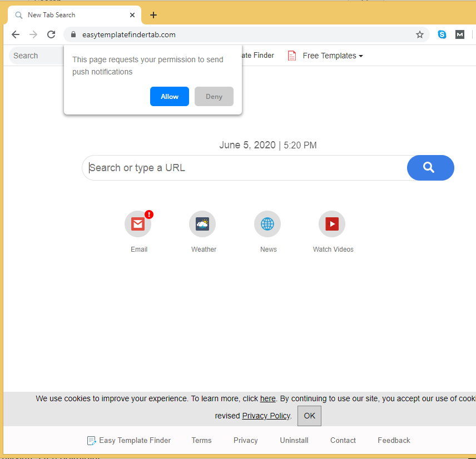Deny push notifications
The width and height of the screenshot is (476, 459).
pyautogui.click(x=214, y=97)
